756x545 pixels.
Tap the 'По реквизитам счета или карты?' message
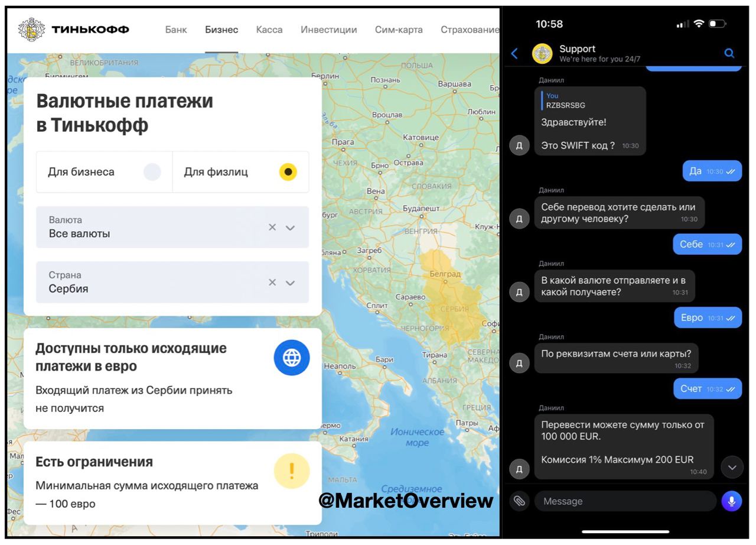tap(616, 358)
